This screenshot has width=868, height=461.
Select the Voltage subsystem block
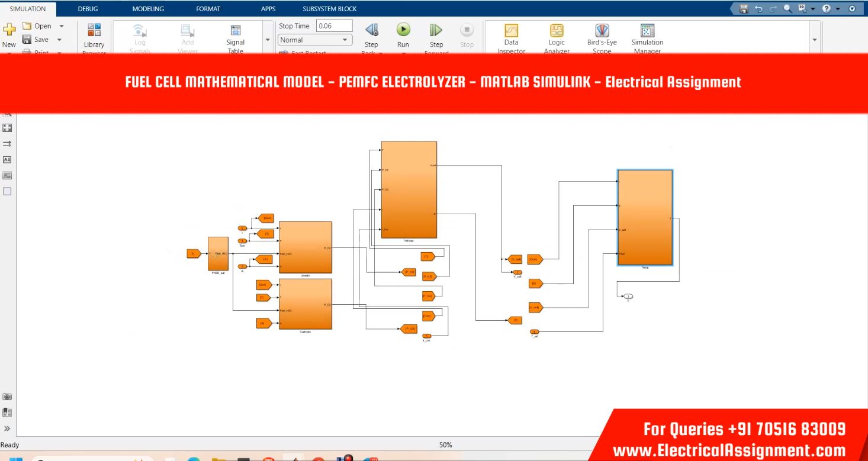coord(409,189)
